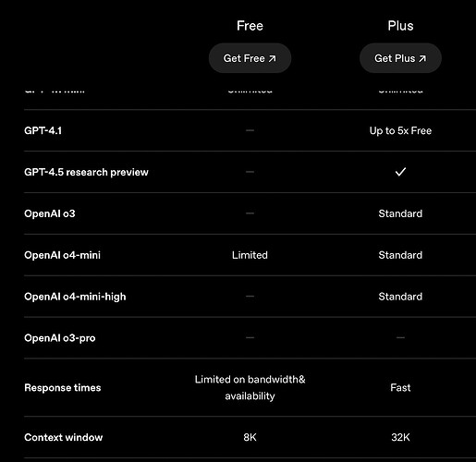Click the GPT-4.1 row label
The image size is (476, 462).
(43, 130)
